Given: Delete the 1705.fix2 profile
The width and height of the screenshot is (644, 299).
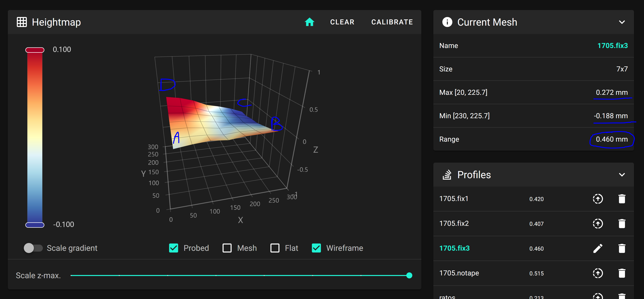Looking at the screenshot, I should tap(622, 224).
